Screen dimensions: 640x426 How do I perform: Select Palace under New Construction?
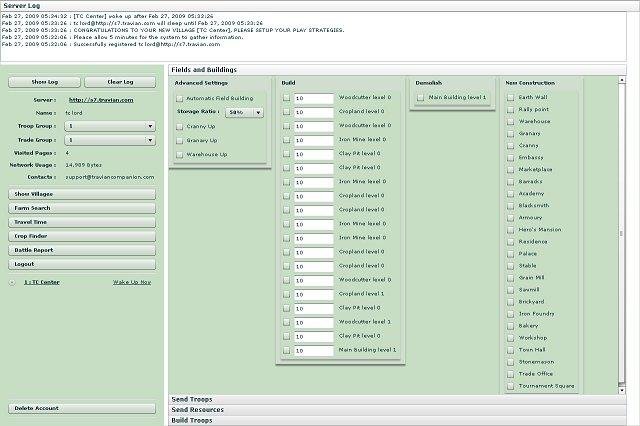[x=510, y=254]
